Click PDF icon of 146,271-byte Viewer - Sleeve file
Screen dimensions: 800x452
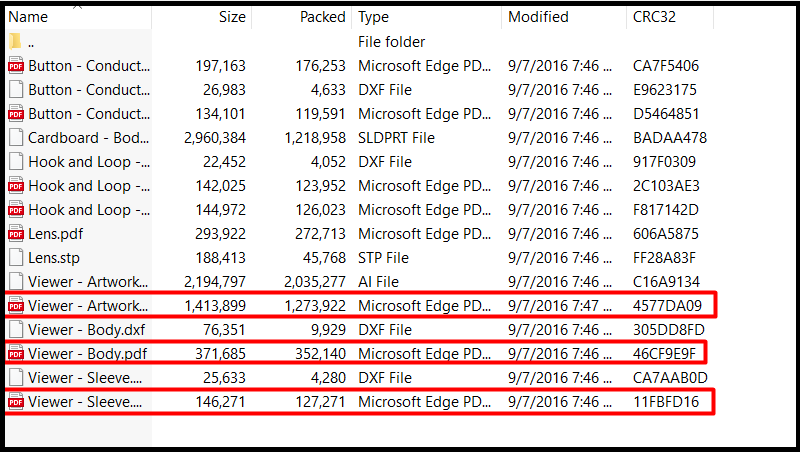16,401
